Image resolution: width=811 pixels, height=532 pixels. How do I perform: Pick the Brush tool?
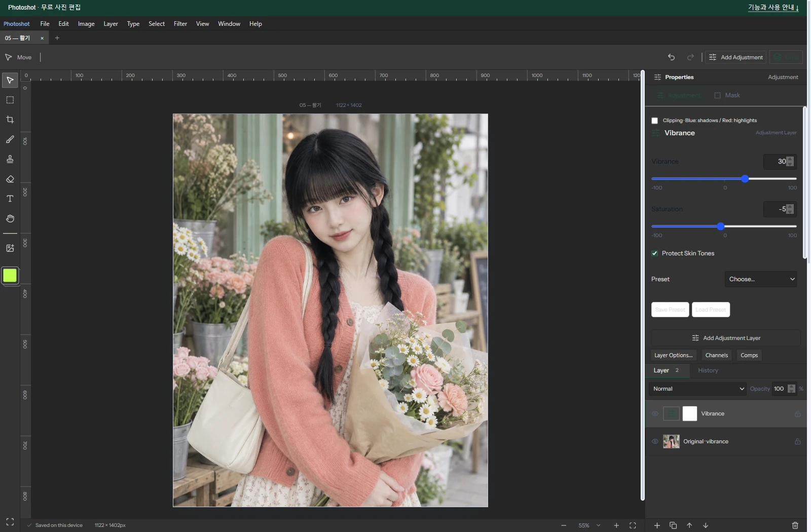click(10, 139)
